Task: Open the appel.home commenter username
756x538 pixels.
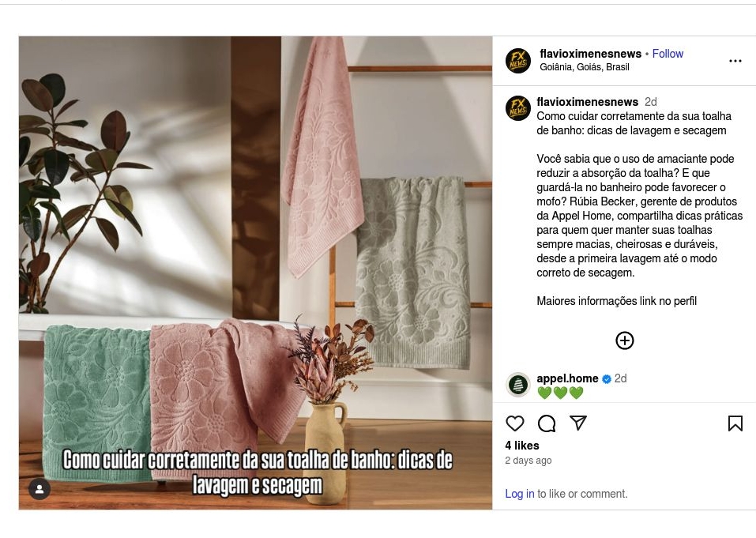Action: point(567,378)
